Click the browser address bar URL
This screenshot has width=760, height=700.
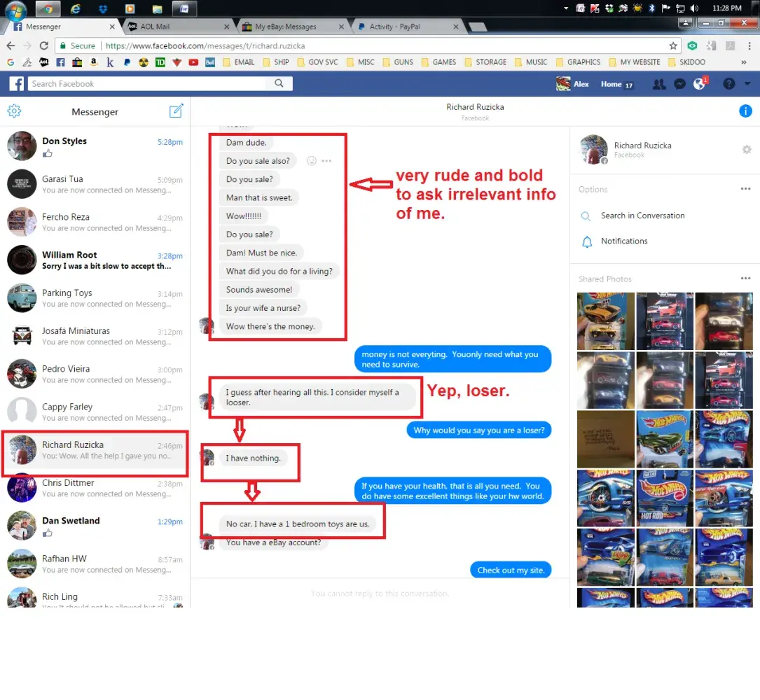(x=205, y=45)
